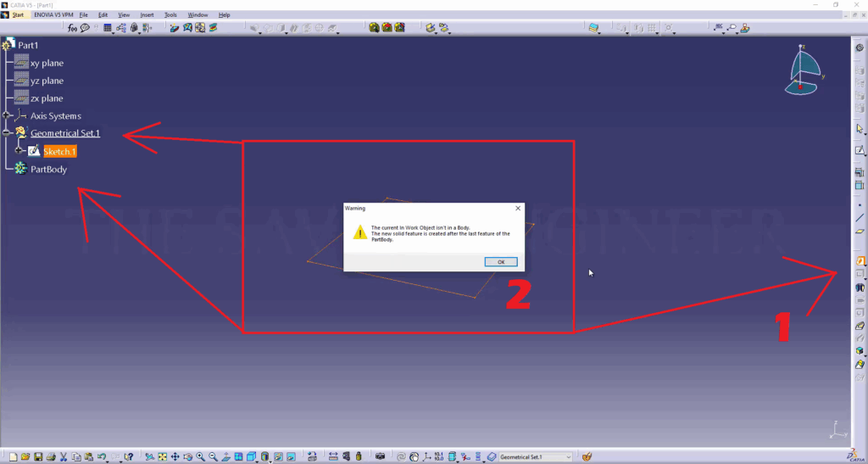Open the Insert menu
Viewport: 868px width, 464px height.
pos(147,15)
